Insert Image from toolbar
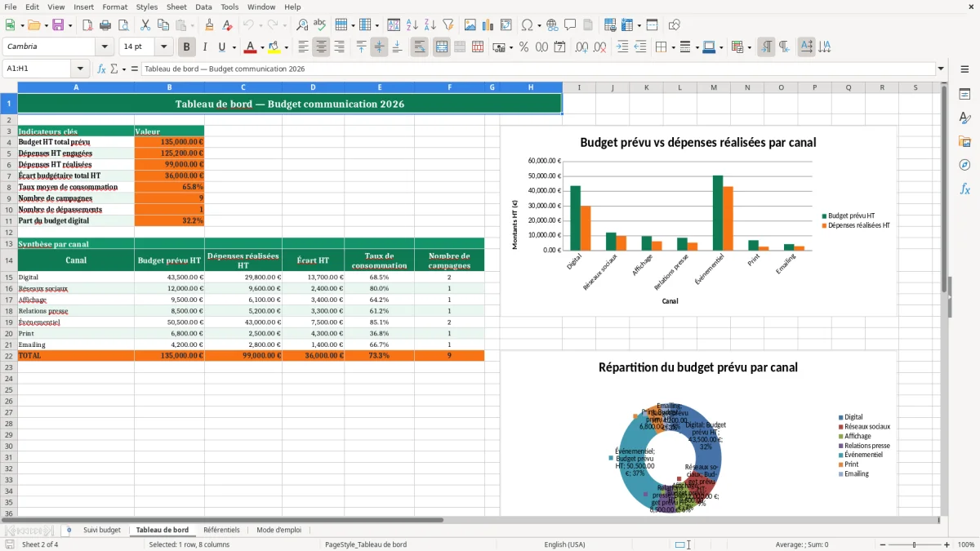Image resolution: width=980 pixels, height=551 pixels. [x=470, y=25]
